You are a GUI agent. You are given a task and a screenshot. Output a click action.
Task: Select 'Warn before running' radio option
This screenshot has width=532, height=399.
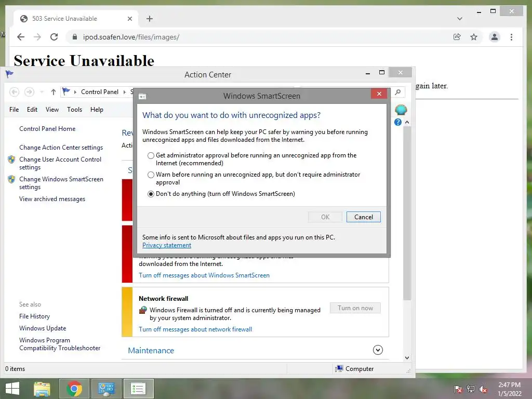coord(151,175)
